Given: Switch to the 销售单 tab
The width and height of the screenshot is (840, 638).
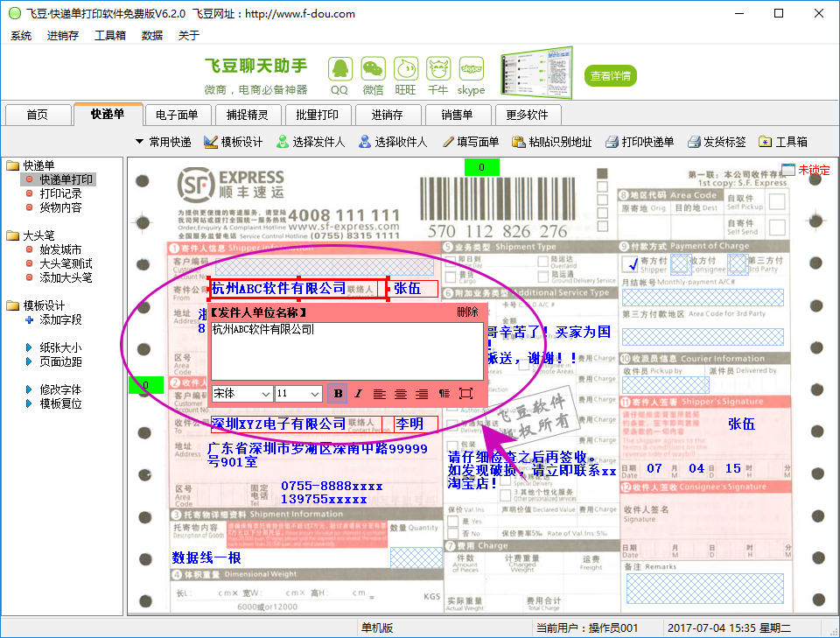Looking at the screenshot, I should (457, 115).
